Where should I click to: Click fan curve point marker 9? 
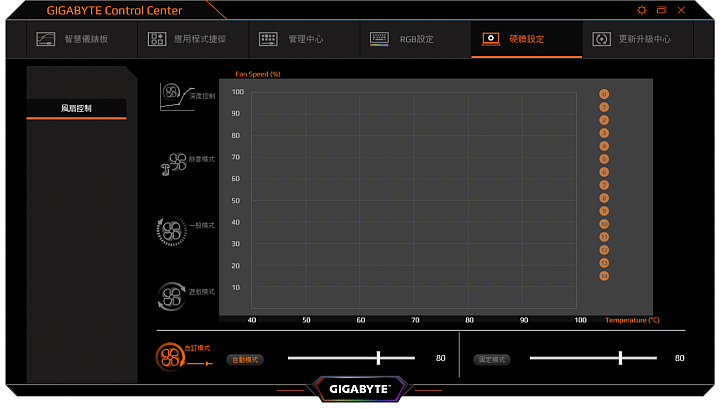[604, 211]
